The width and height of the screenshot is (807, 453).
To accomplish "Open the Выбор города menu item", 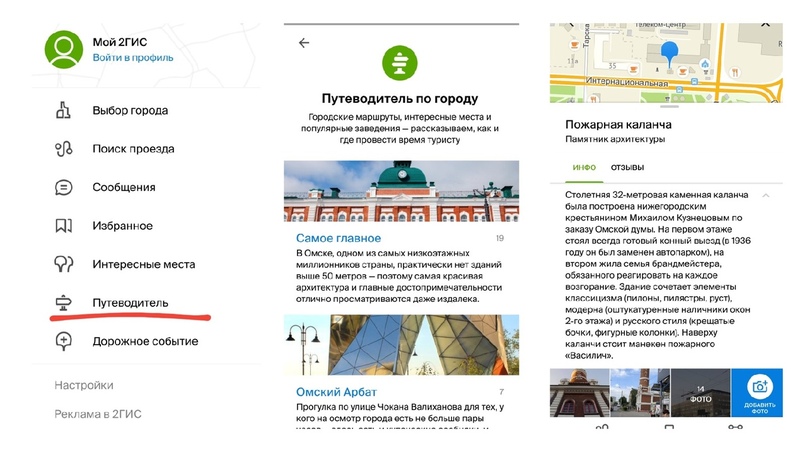I will (130, 111).
